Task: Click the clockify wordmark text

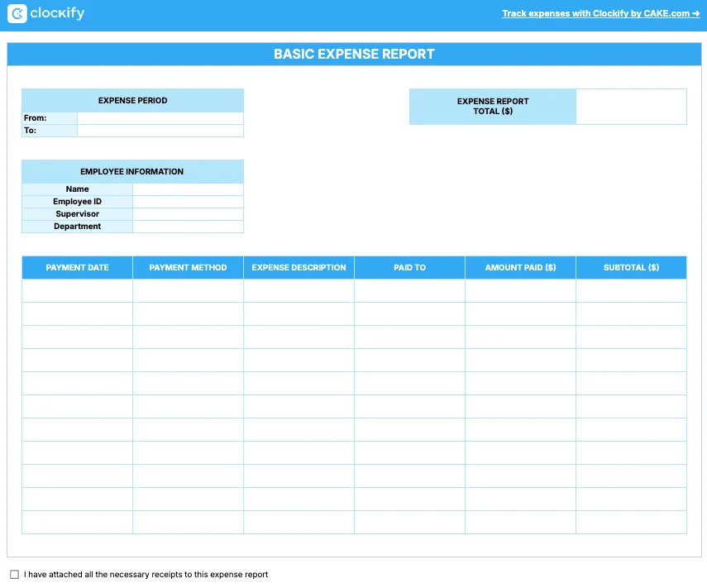Action: [57, 13]
